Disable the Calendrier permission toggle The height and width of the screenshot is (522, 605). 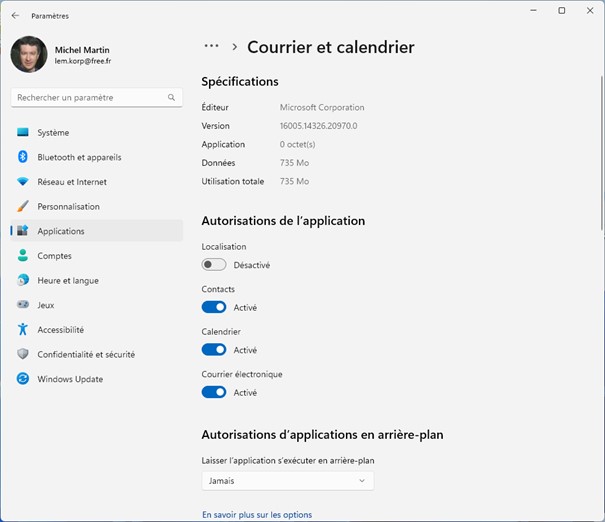pos(214,350)
